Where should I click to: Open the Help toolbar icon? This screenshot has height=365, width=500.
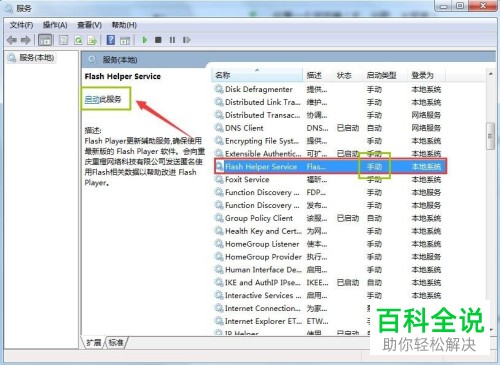pos(111,40)
